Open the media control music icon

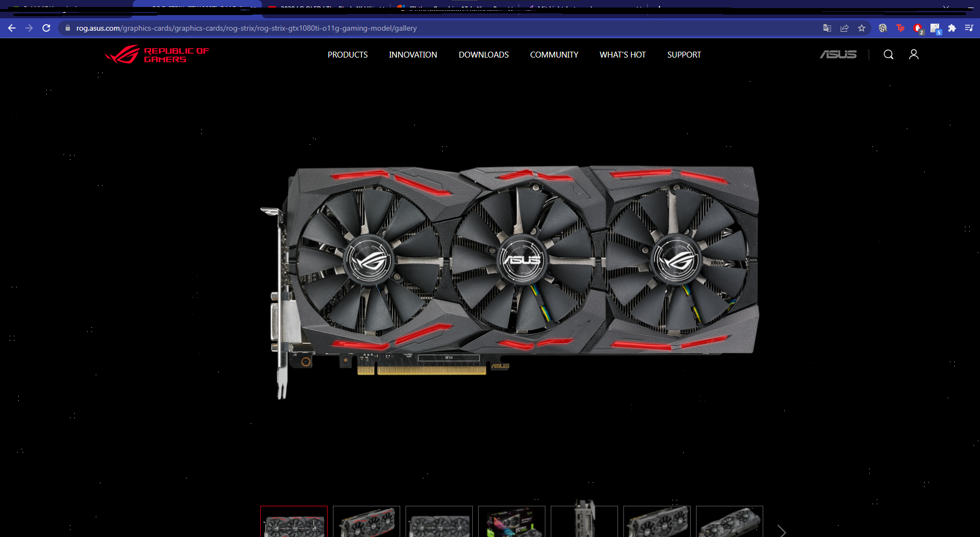(x=969, y=28)
